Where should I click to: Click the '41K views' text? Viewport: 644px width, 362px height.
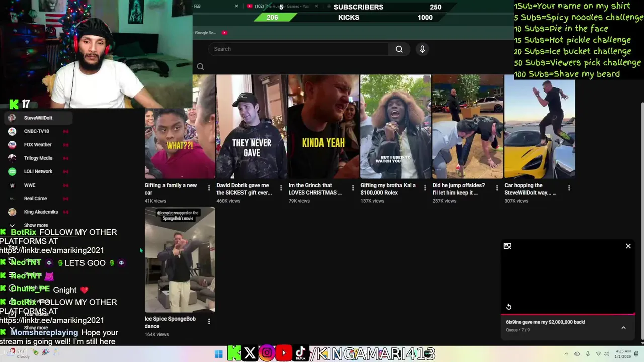pyautogui.click(x=155, y=201)
